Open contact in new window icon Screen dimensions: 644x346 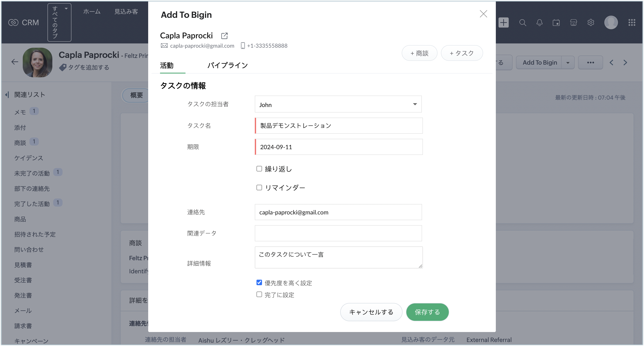point(224,36)
